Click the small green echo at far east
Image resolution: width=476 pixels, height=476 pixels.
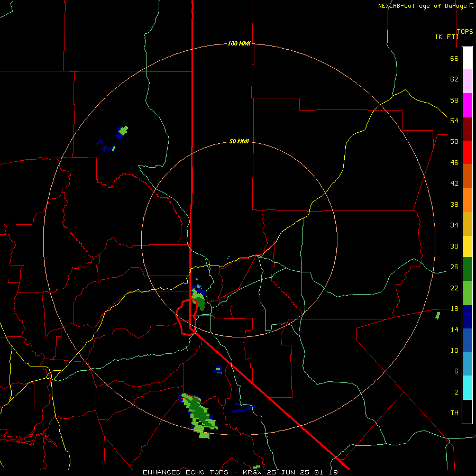tap(437, 315)
